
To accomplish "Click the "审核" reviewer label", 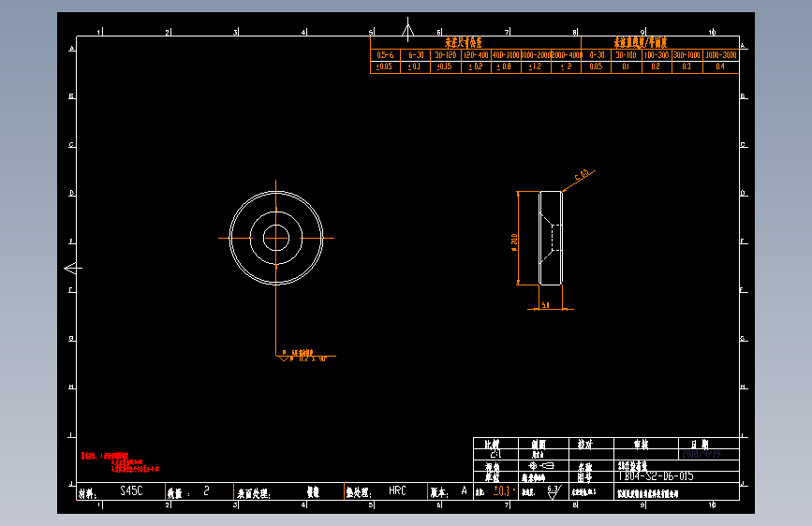I will point(642,445).
